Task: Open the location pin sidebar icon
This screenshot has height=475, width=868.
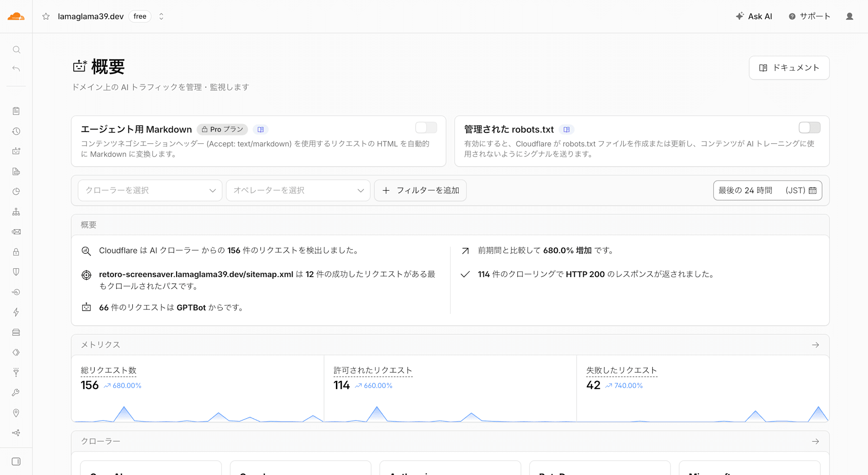Action: [16, 413]
